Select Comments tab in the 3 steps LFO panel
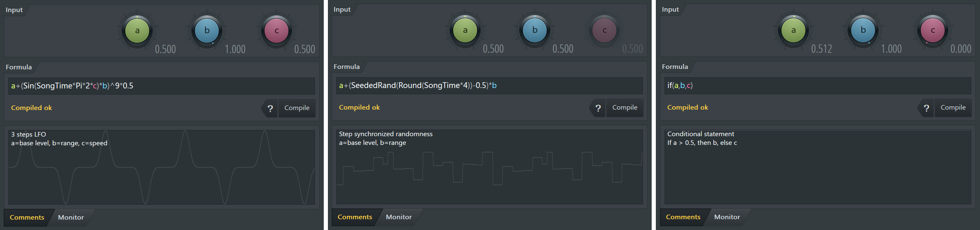980x230 pixels. click(x=27, y=218)
